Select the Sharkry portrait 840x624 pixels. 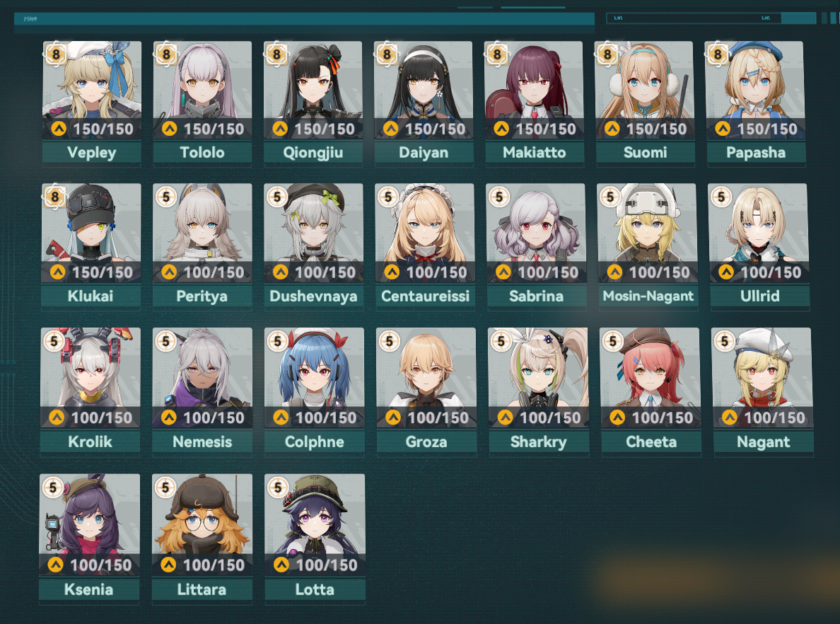[x=538, y=377]
